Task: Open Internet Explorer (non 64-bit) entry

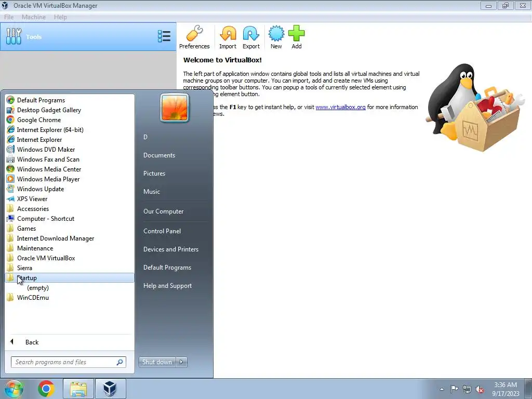Action: 70,139
